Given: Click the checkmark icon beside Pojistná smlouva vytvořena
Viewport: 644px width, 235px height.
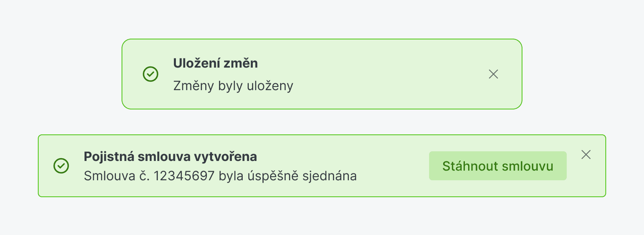Looking at the screenshot, I should [61, 166].
